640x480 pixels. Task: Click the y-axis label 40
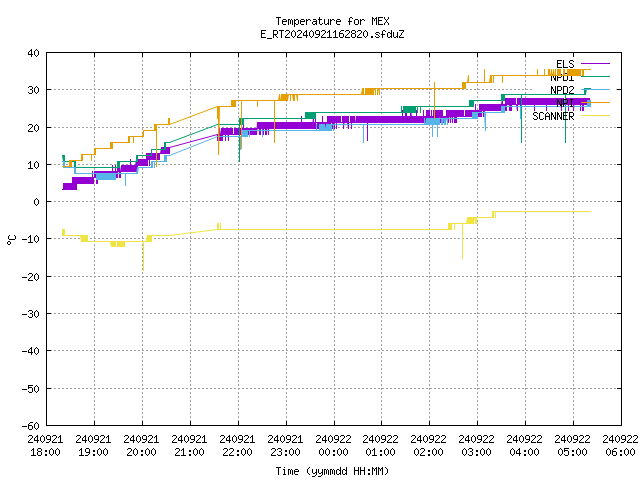click(33, 53)
